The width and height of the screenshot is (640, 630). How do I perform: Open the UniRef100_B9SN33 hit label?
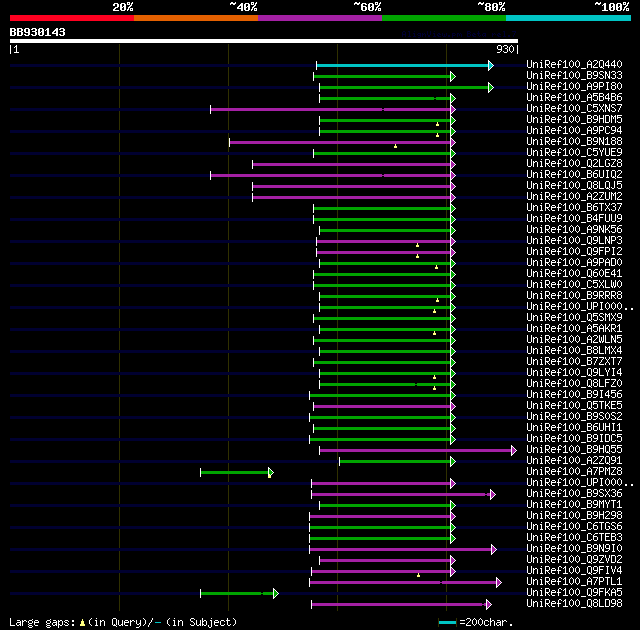574,75
